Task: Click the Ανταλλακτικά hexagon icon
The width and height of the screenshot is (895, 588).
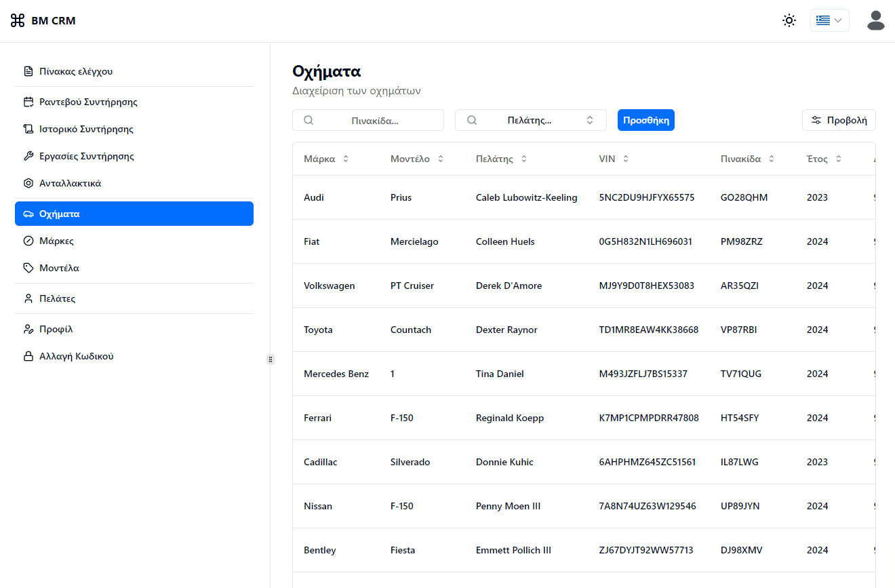Action: click(x=28, y=183)
